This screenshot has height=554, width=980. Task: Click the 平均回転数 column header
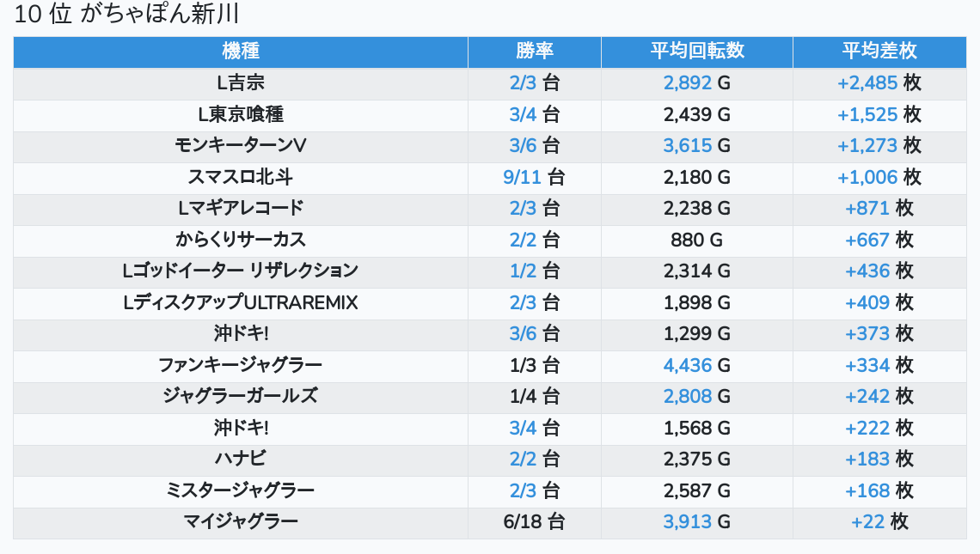point(697,52)
